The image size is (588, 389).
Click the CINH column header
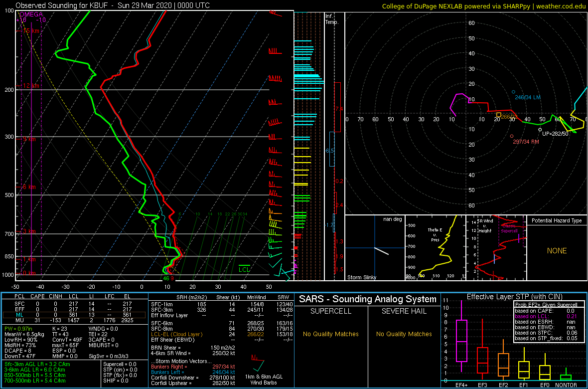point(56,298)
